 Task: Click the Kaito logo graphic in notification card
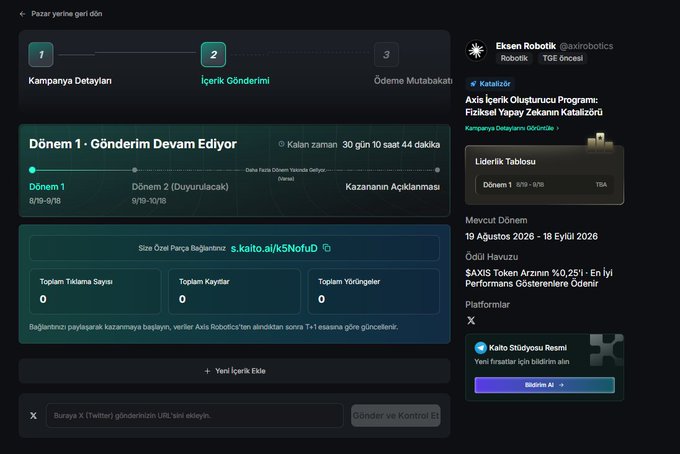(606, 349)
